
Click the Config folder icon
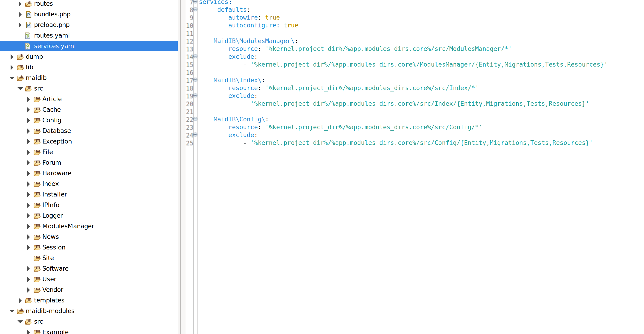[x=37, y=120]
